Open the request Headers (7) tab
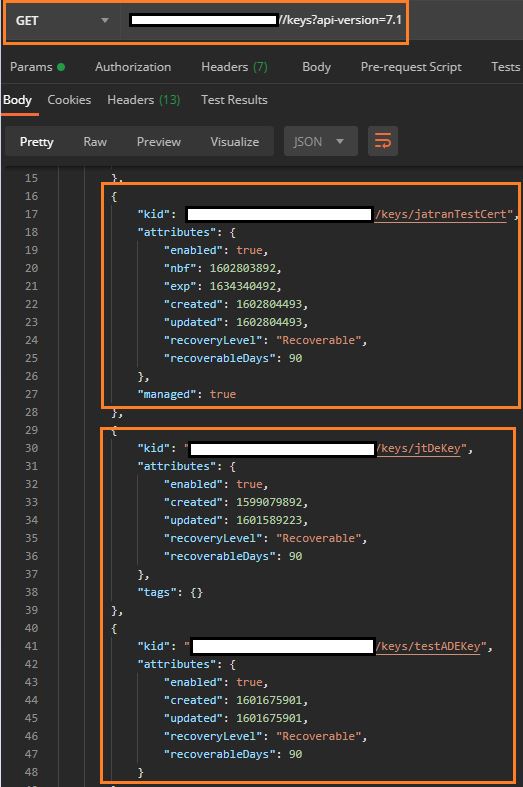Screen dimensions: 523x787 click(x=234, y=67)
